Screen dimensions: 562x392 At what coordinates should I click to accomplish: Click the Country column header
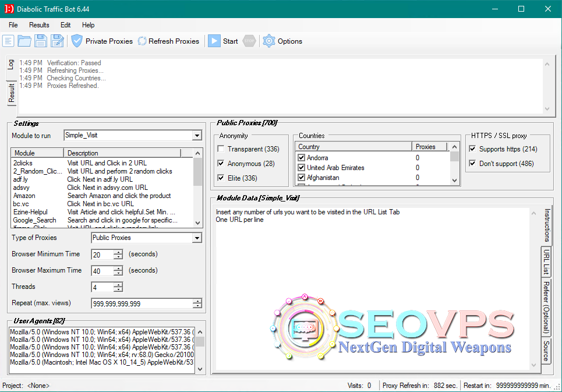click(x=354, y=147)
